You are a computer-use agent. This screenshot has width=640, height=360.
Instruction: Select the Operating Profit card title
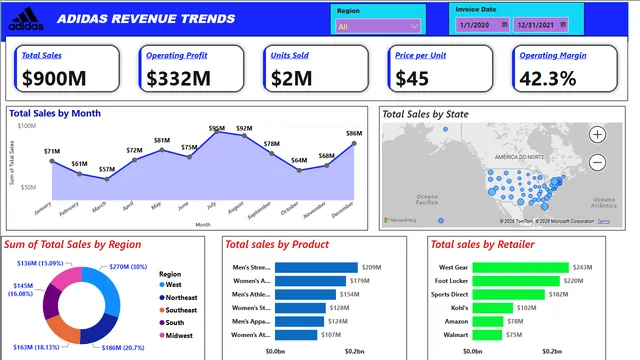(x=176, y=55)
